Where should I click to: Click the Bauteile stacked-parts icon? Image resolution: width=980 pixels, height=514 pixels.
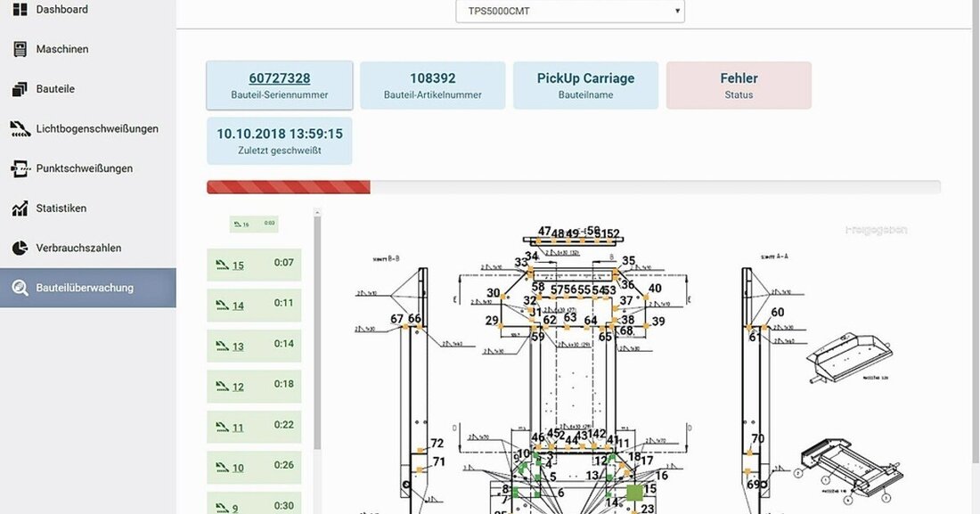pos(19,88)
